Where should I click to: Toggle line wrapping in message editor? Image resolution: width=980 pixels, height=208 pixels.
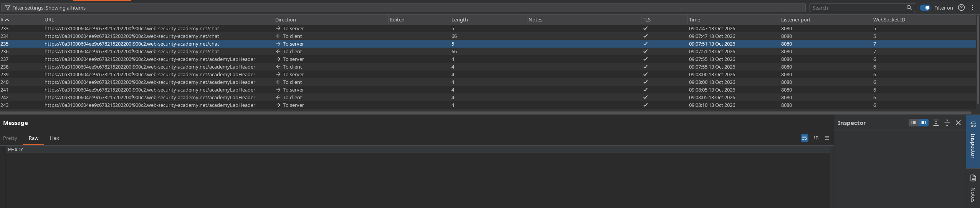tap(804, 138)
